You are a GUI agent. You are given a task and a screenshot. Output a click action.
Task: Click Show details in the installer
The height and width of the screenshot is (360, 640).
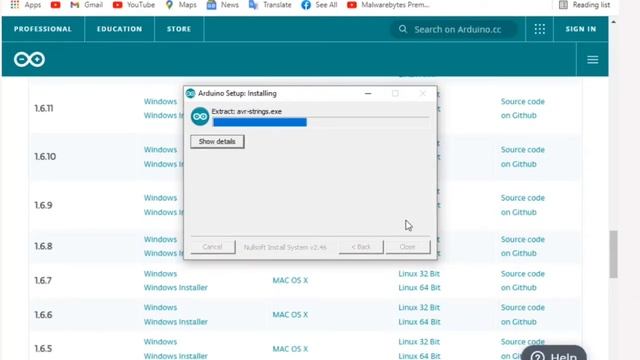217,142
